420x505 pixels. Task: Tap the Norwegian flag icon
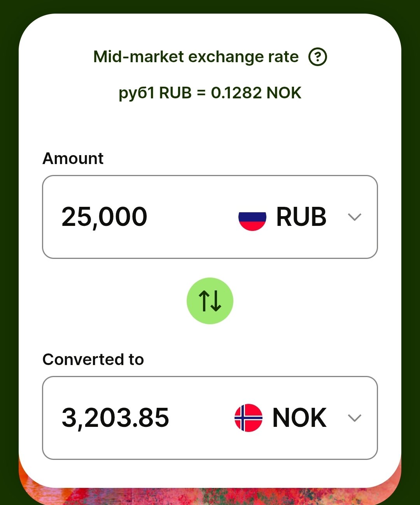pyautogui.click(x=248, y=418)
